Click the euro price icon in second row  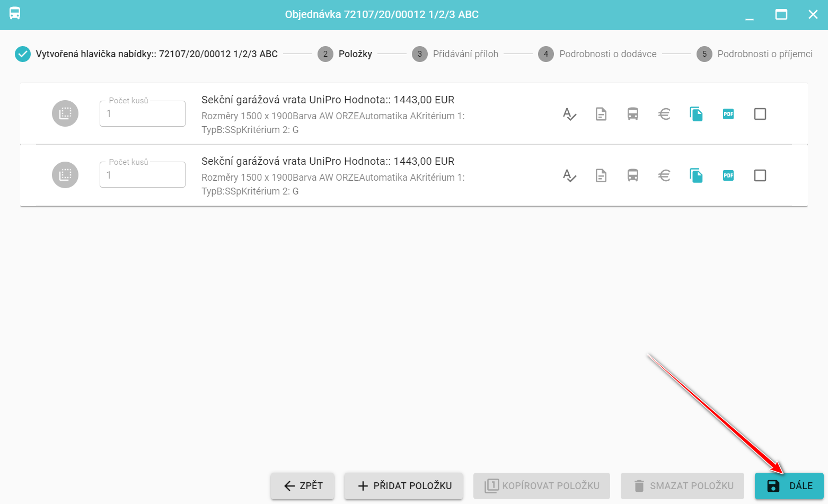click(664, 175)
